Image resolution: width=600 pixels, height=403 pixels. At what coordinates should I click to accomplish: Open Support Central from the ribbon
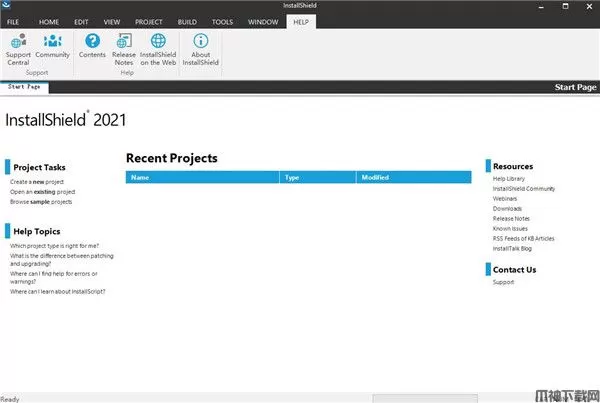[18, 49]
